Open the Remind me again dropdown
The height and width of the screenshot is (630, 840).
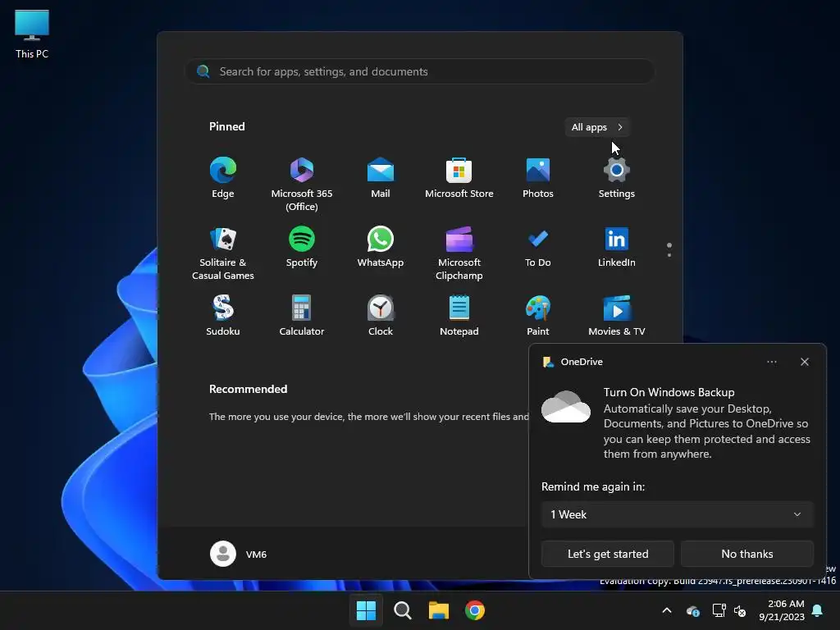(x=677, y=514)
